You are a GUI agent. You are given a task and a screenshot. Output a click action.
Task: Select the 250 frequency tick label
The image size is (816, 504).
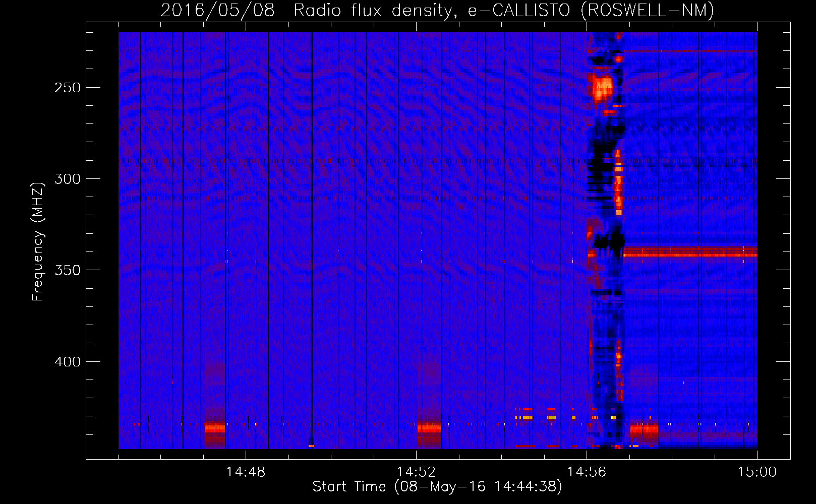coord(68,88)
